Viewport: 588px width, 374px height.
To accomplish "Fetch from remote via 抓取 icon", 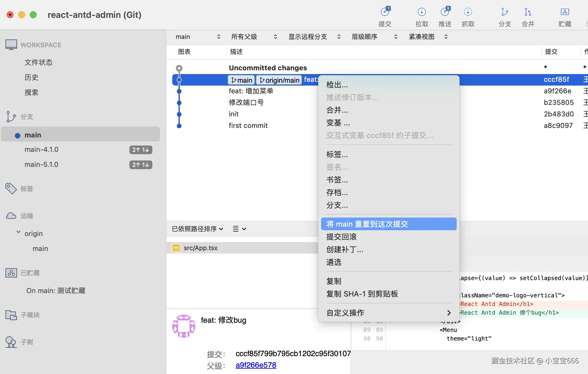I will (468, 16).
